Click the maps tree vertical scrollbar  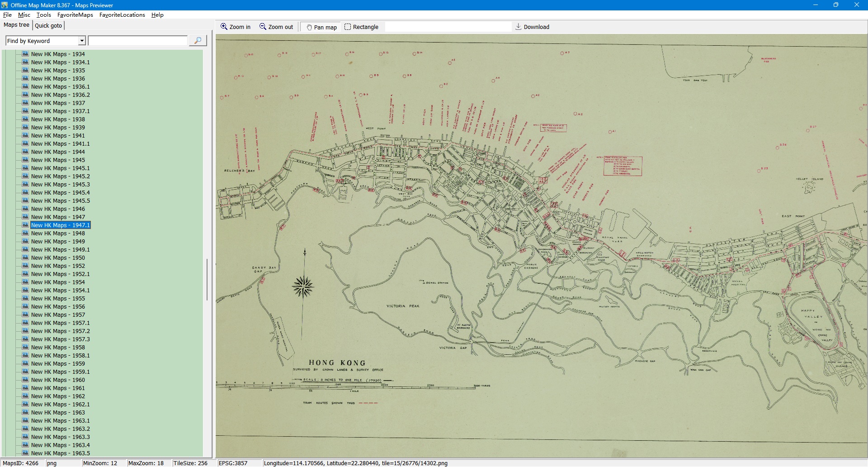click(207, 279)
